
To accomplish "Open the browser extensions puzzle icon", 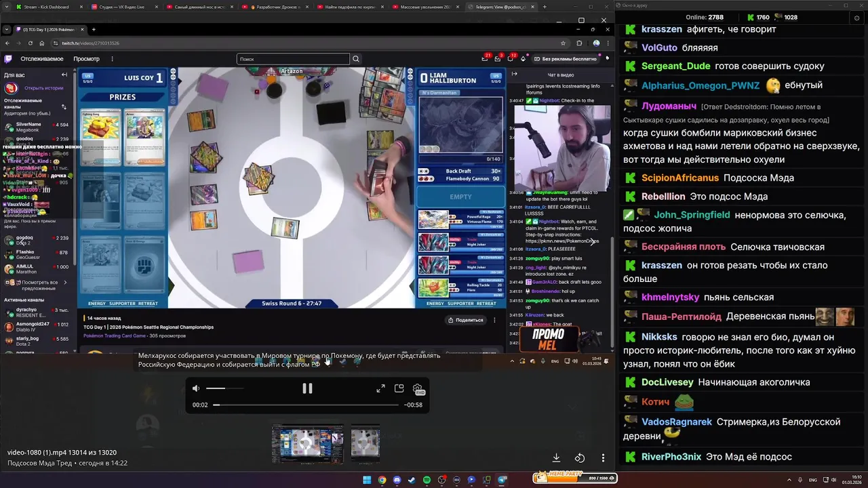I will click(579, 43).
